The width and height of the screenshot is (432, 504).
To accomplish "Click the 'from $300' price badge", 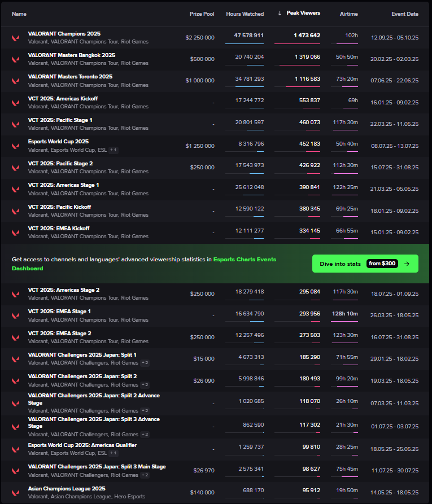I will (382, 264).
